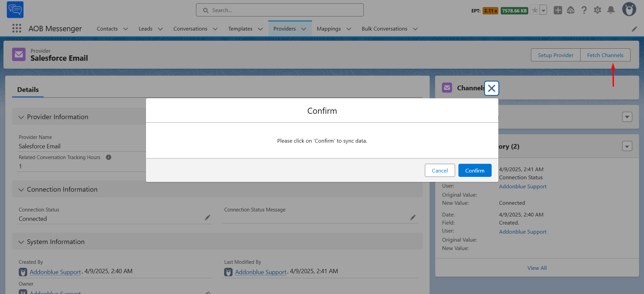Image resolution: width=644 pixels, height=294 pixels.
Task: Go to the Conversations tab
Action: 190,29
